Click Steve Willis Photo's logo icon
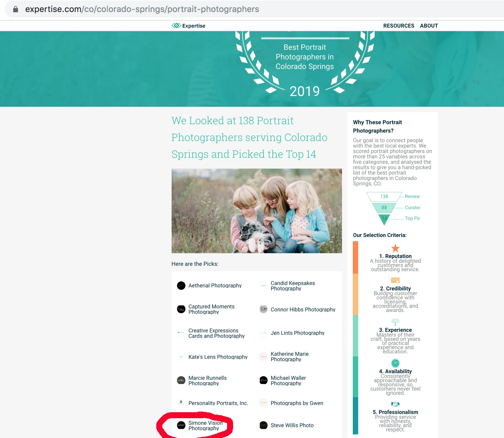The width and height of the screenshot is (504, 438). pyautogui.click(x=263, y=425)
